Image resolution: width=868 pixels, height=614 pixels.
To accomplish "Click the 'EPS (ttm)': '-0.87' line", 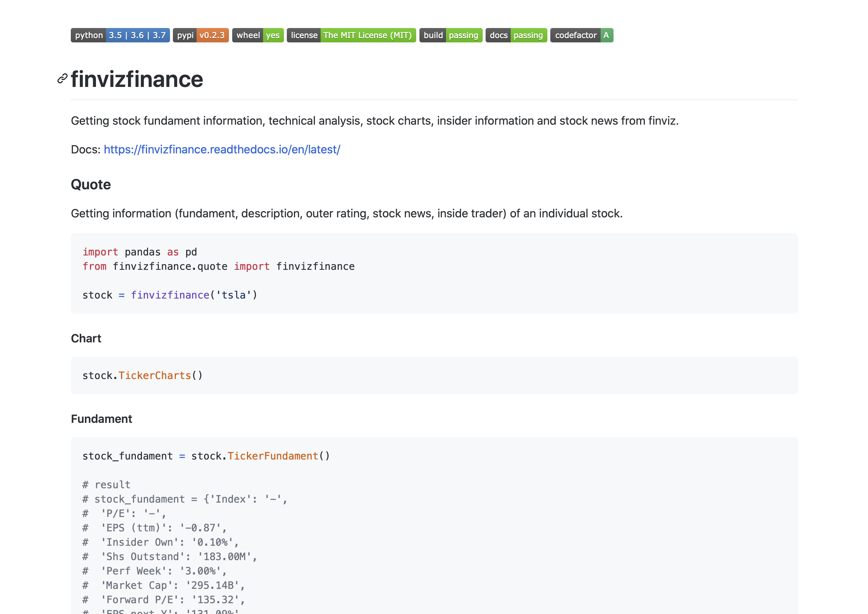I will coord(155,528).
